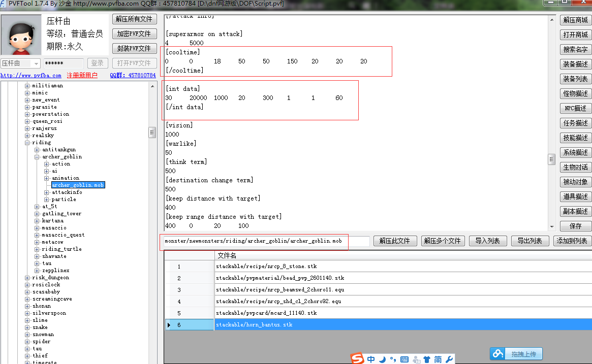Click the IME user account icon
Image resolution: width=592 pixels, height=364 pixels.
416,359
